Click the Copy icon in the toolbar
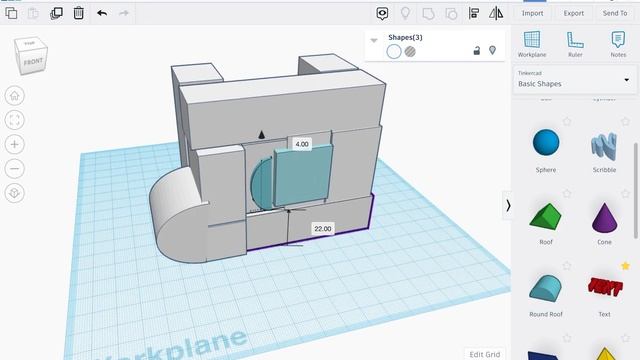The image size is (640, 360). (11, 13)
